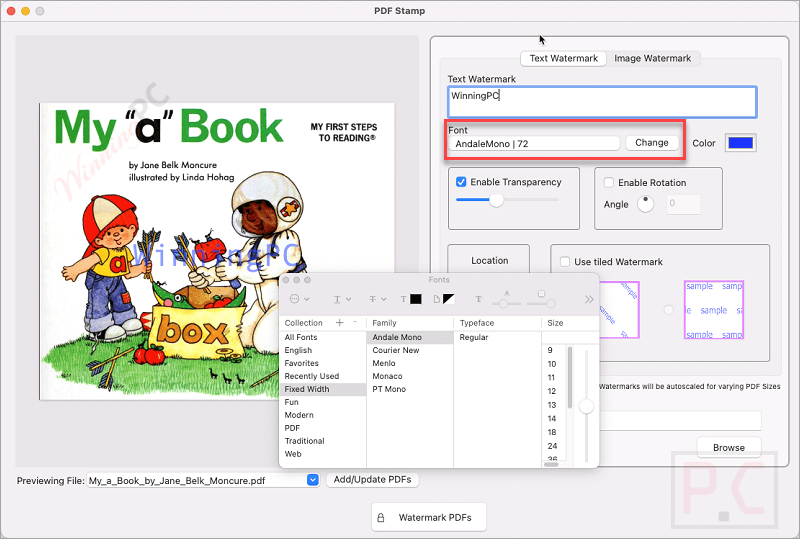Click the AndaleMono | 72 font field
This screenshot has width=800, height=539.
534,143
